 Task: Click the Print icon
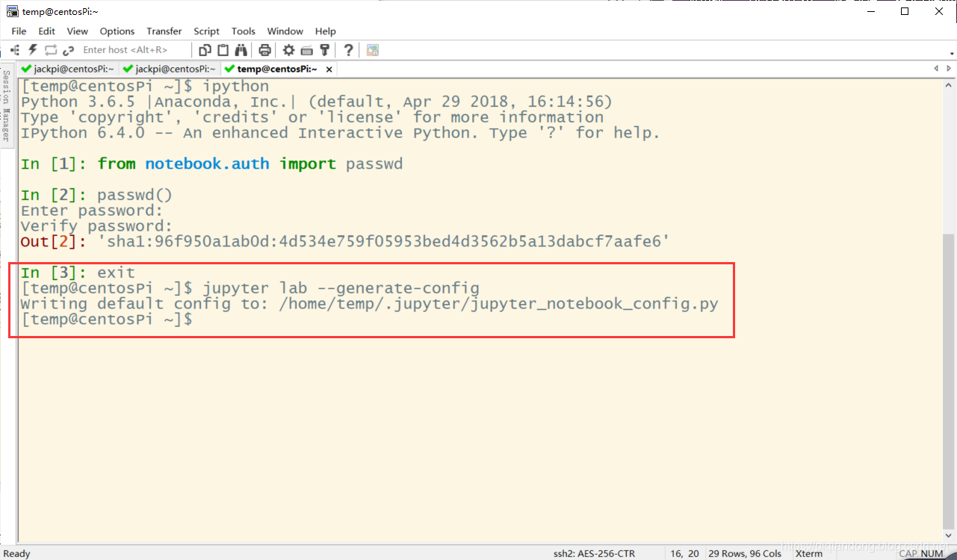tap(264, 50)
